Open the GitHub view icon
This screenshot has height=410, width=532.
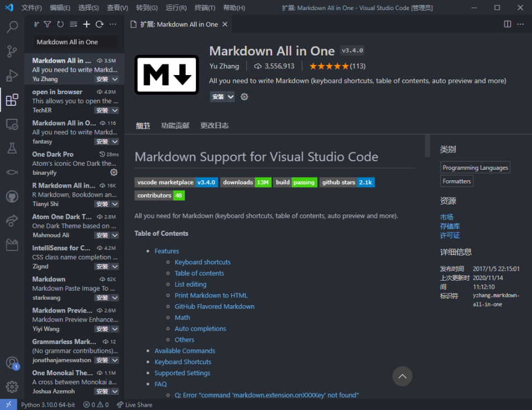click(12, 197)
